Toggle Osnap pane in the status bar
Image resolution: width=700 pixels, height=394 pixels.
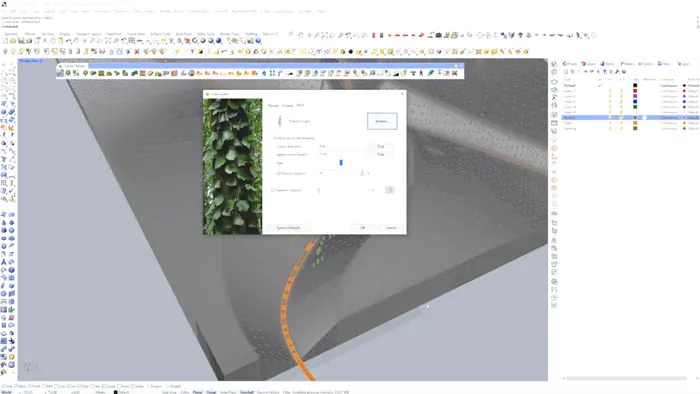(211, 392)
